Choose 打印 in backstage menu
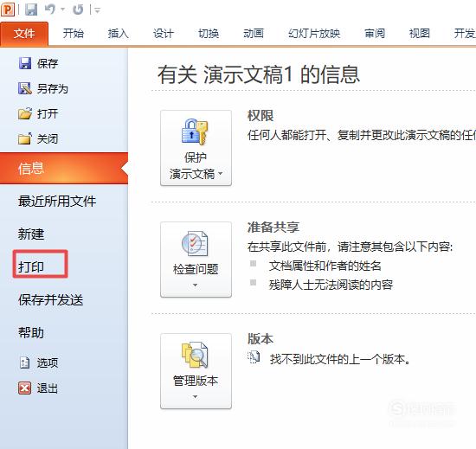 (31, 267)
